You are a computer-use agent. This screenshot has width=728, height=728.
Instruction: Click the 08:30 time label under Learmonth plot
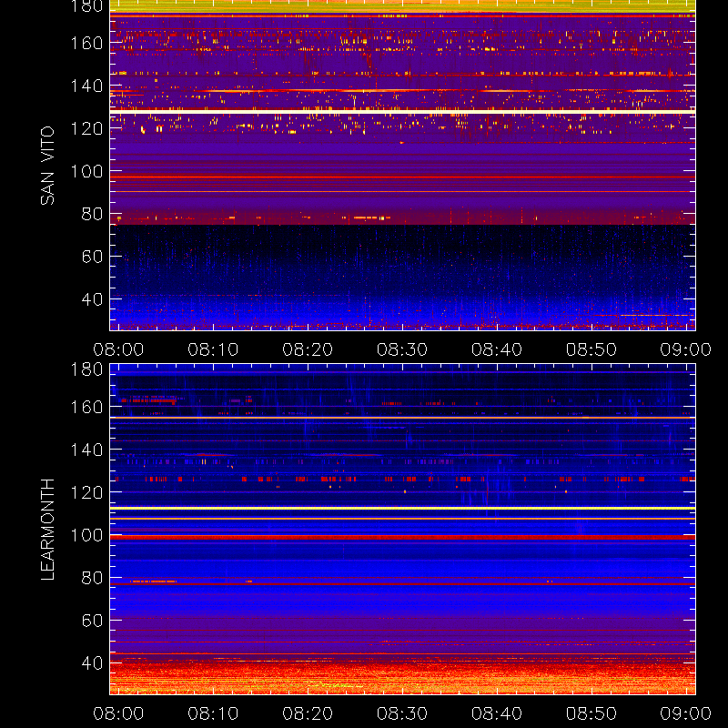pos(402,713)
